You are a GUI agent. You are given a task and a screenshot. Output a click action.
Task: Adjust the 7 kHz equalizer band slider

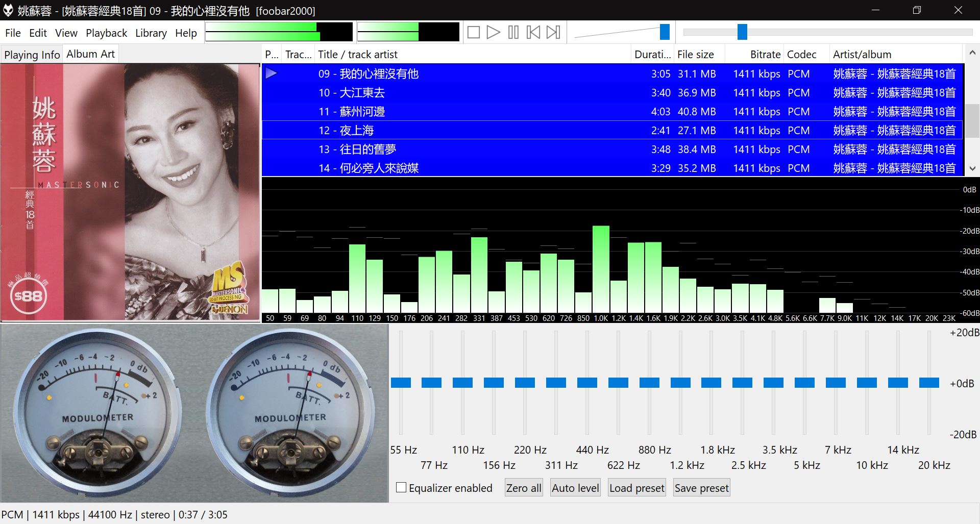pyautogui.click(x=836, y=383)
